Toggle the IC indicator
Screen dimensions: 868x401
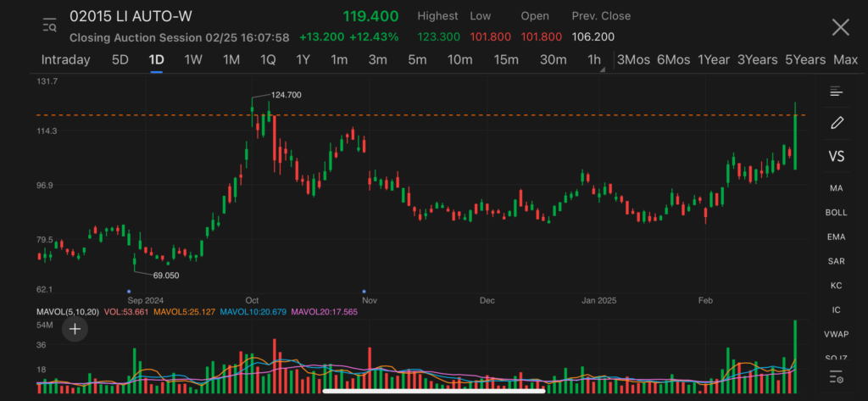(836, 310)
